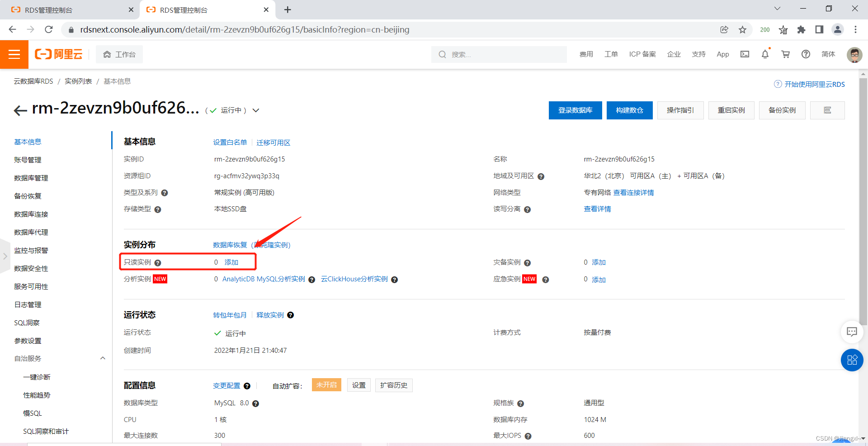Open the 工作台 workbench button
The width and height of the screenshot is (868, 446).
tap(119, 54)
